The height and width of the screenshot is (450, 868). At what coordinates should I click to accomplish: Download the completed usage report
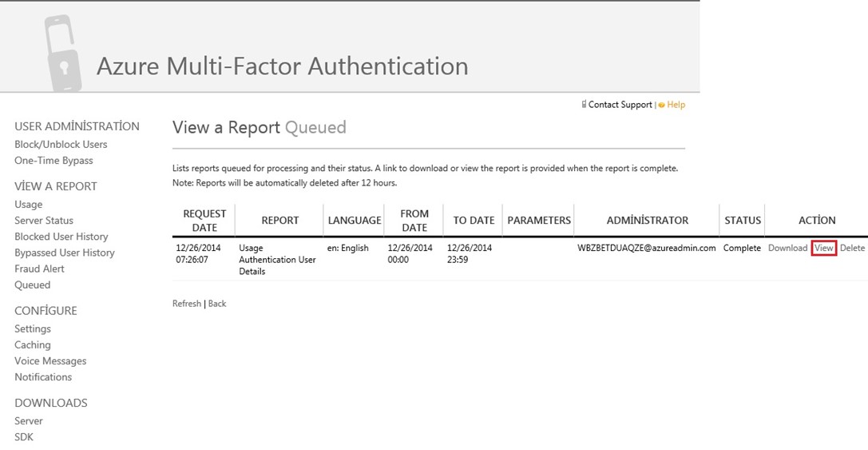pos(787,248)
